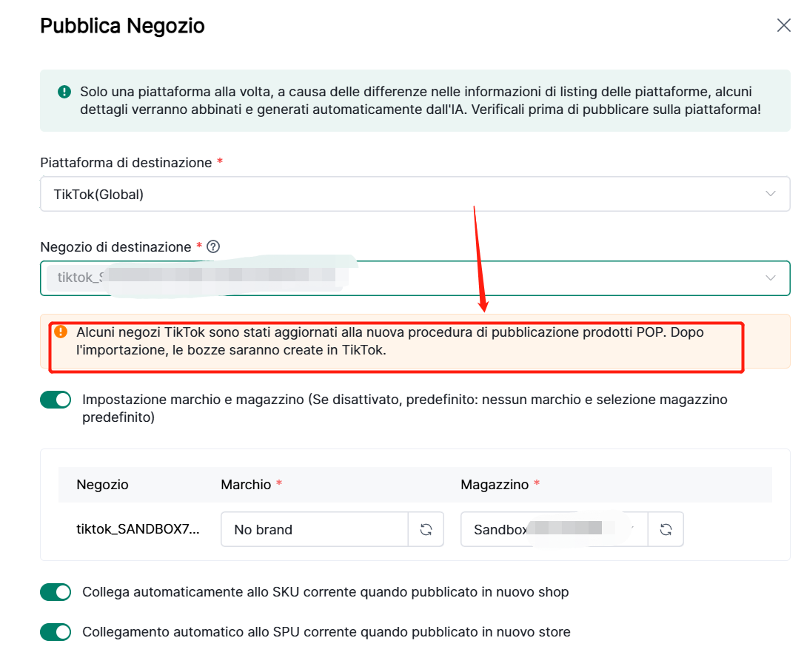Open the No brand Marchio dropdown
The width and height of the screenshot is (804, 672).
[x=315, y=529]
